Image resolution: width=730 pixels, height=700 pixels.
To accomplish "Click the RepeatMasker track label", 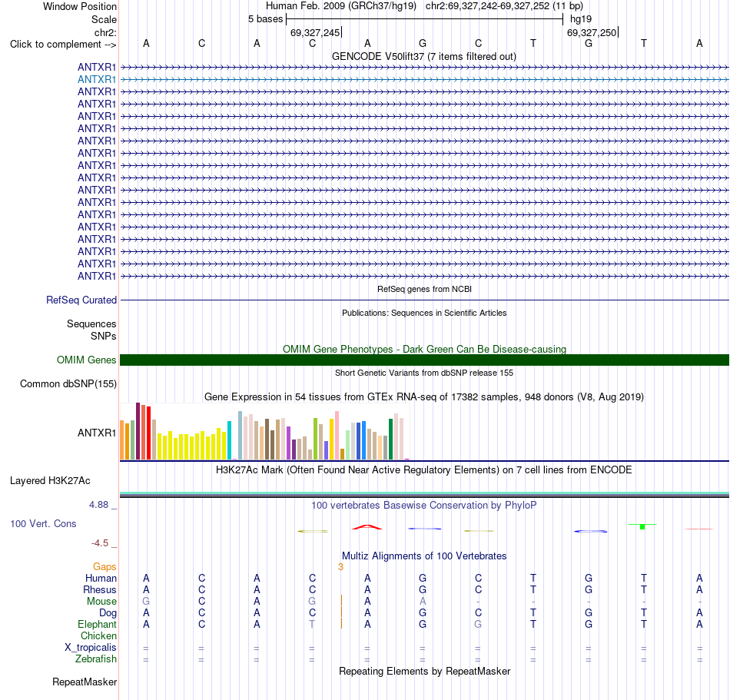I will (85, 682).
